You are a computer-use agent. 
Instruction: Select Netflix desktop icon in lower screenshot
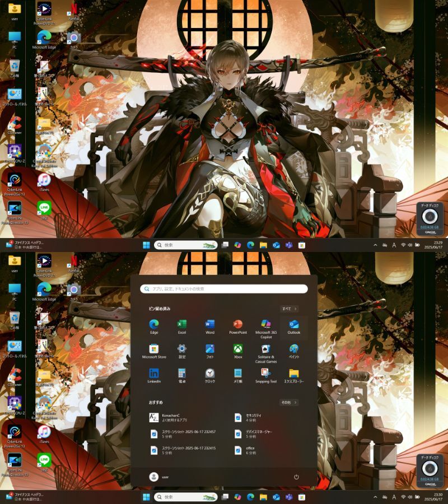point(73,264)
